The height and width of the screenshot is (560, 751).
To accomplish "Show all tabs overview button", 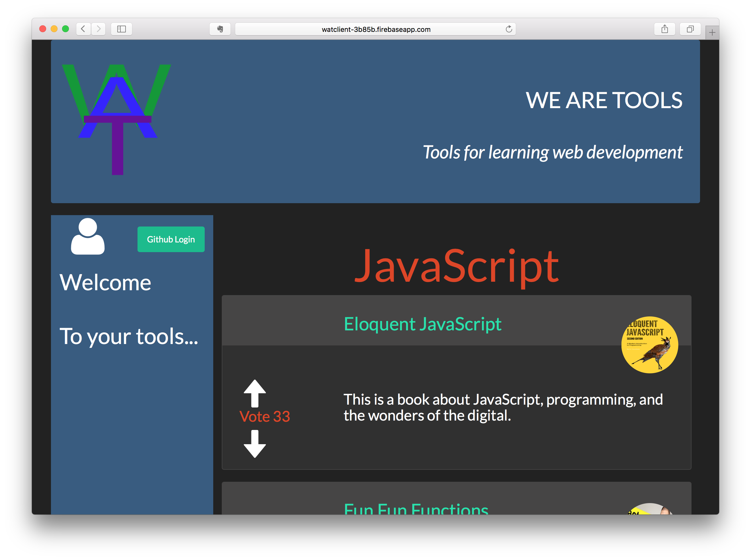I will coord(690,29).
